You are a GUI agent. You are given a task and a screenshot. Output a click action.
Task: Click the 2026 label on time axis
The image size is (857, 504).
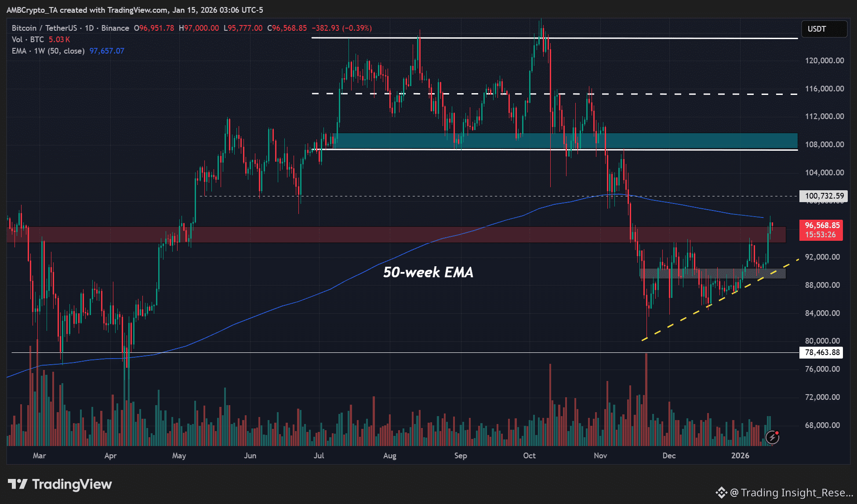pyautogui.click(x=740, y=456)
